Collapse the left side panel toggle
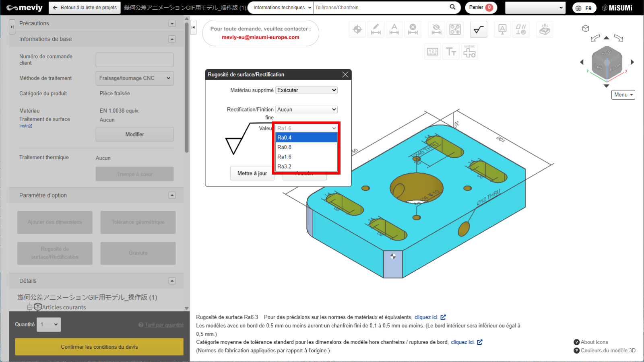This screenshot has height=362, width=644. (x=193, y=27)
